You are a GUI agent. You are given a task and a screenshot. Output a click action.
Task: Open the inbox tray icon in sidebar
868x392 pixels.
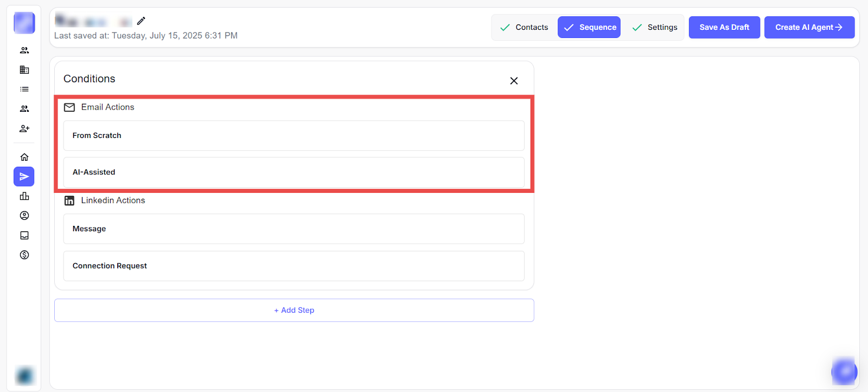[24, 235]
